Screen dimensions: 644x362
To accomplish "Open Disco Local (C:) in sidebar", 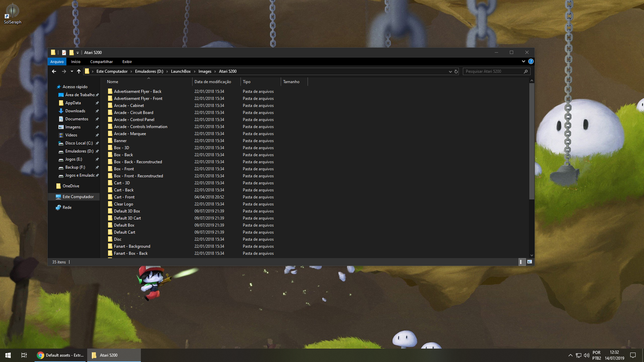I will [x=79, y=143].
